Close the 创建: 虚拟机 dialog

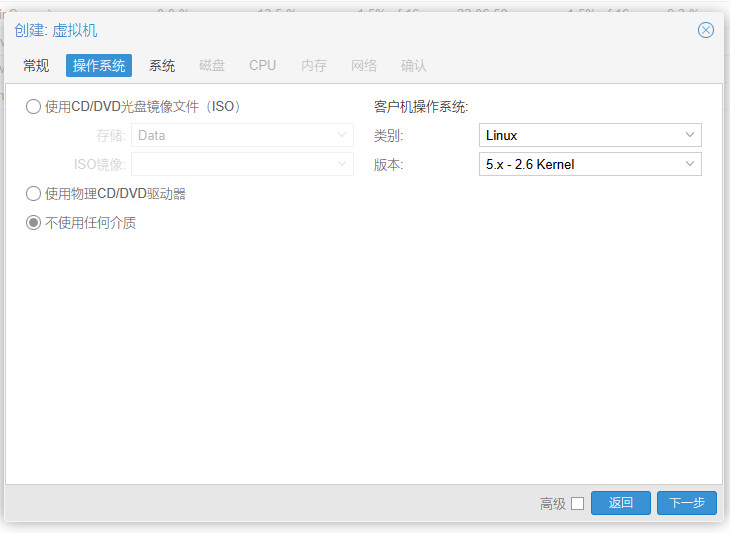pyautogui.click(x=705, y=30)
